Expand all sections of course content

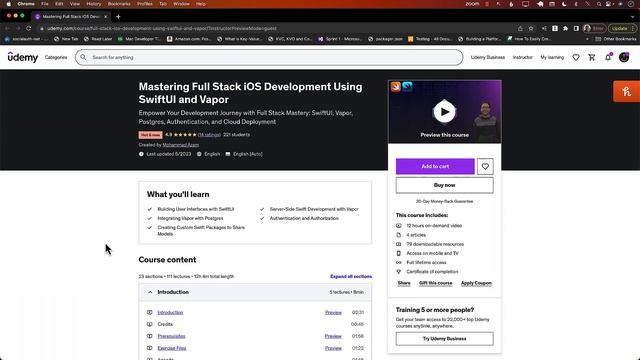351,276
